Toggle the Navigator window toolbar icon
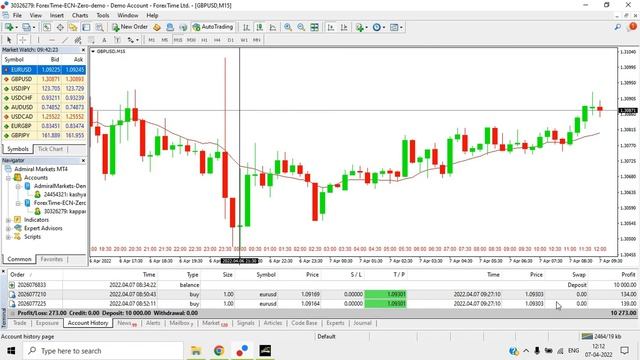The height and width of the screenshot is (360, 640). (x=73, y=27)
